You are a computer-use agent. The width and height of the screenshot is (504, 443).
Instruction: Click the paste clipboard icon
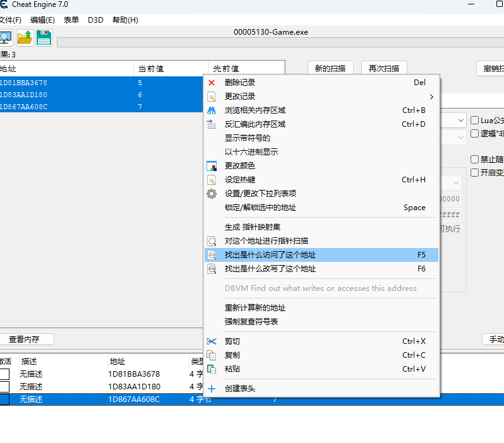pos(212,369)
